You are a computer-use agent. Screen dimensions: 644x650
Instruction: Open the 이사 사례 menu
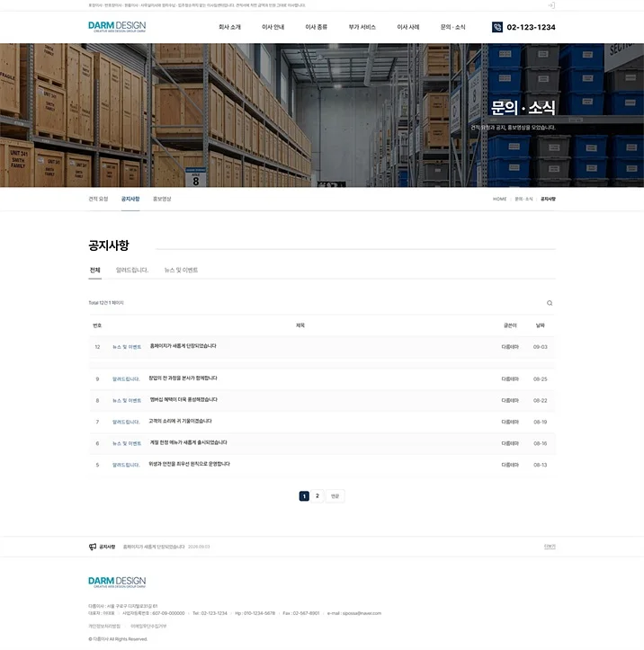click(x=408, y=27)
